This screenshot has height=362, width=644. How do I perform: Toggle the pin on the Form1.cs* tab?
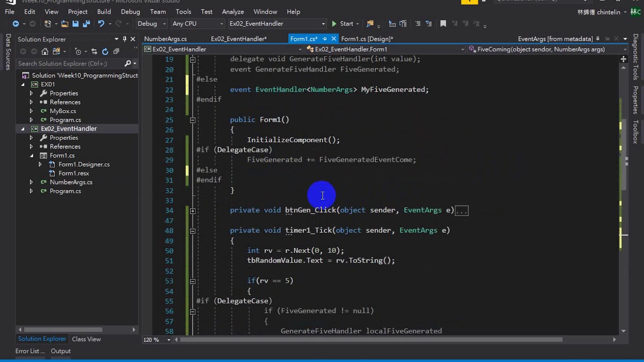tap(325, 39)
